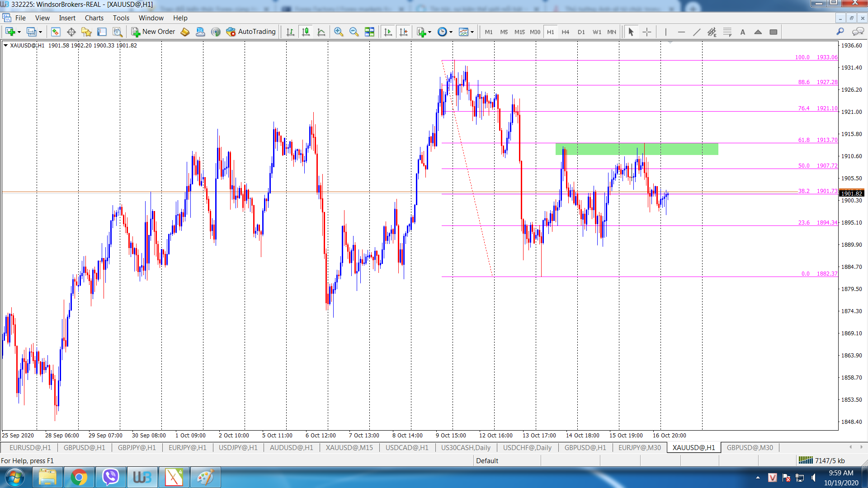Select the text label tool
This screenshot has height=488, width=868.
coord(743,32)
